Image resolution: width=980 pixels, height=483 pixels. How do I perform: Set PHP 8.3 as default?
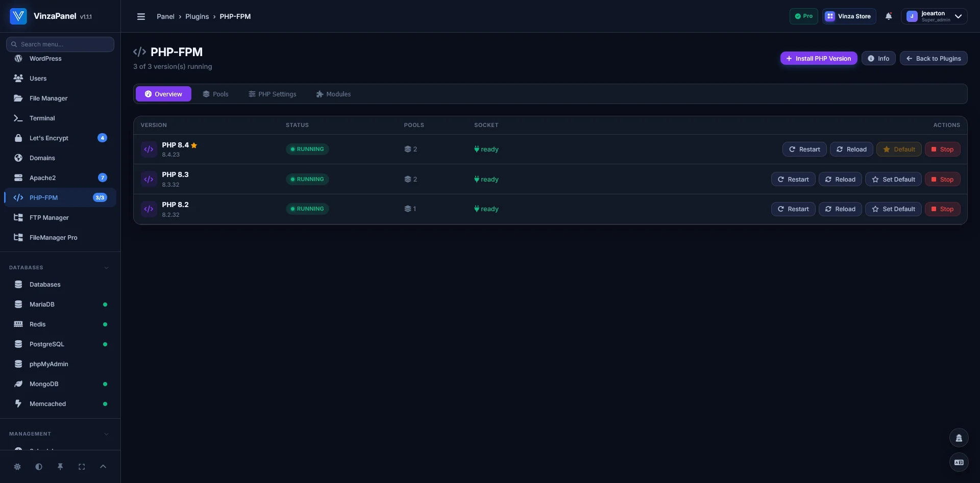(893, 179)
